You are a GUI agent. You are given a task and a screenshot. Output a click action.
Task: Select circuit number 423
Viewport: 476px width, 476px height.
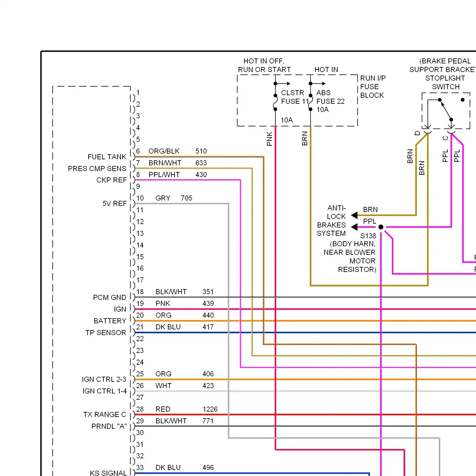point(208,386)
